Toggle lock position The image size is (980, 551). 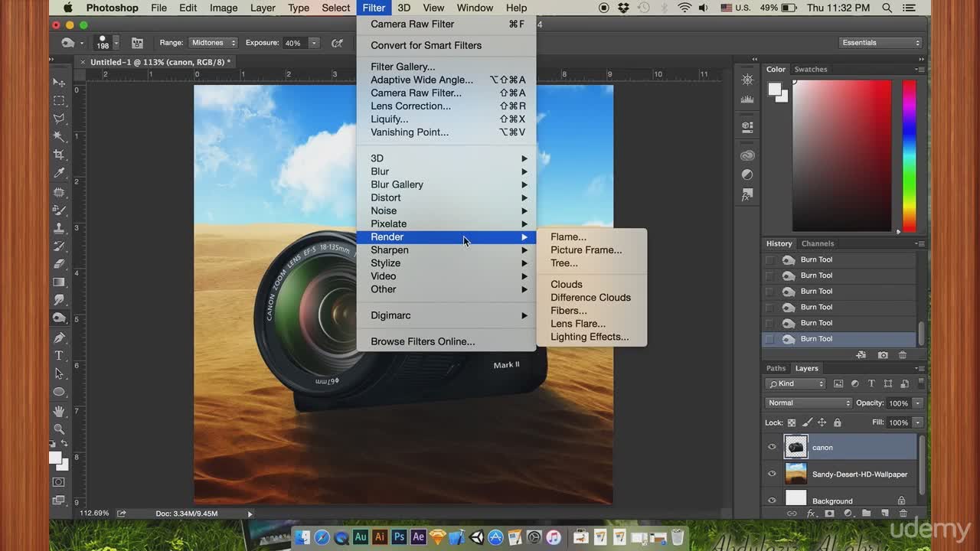[x=822, y=422]
